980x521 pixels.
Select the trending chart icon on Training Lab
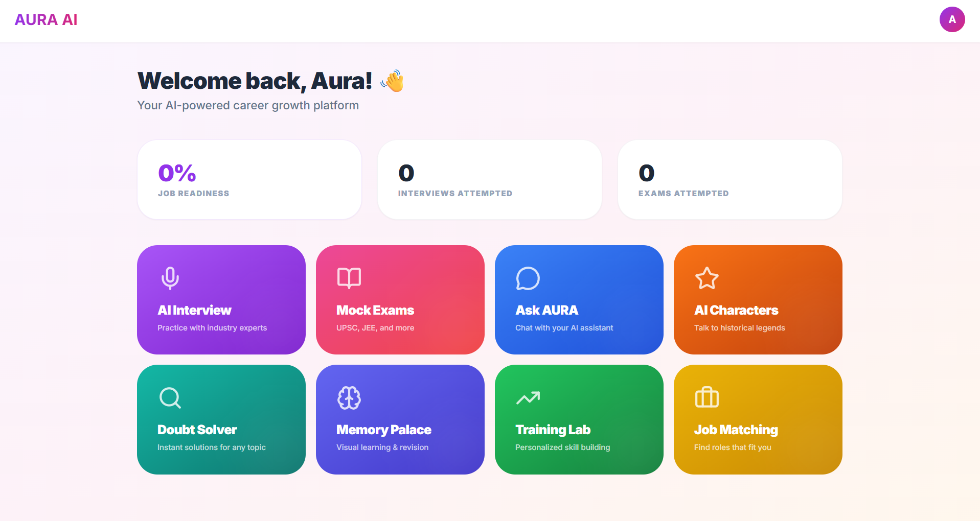point(528,398)
